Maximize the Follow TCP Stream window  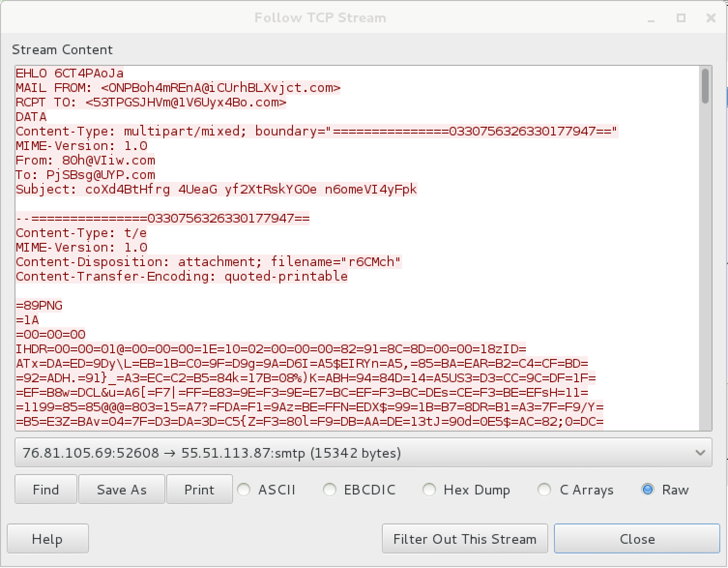pos(681,18)
